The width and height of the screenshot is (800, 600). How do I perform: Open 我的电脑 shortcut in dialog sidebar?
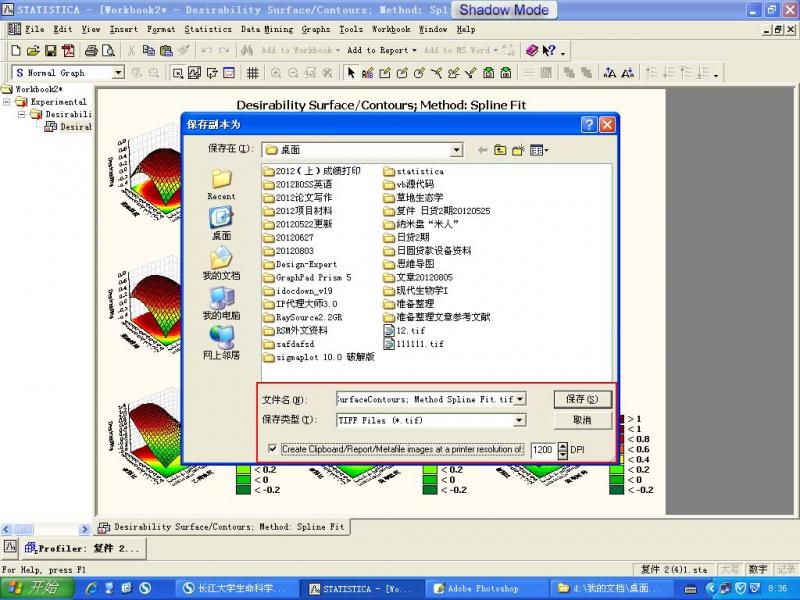[221, 303]
